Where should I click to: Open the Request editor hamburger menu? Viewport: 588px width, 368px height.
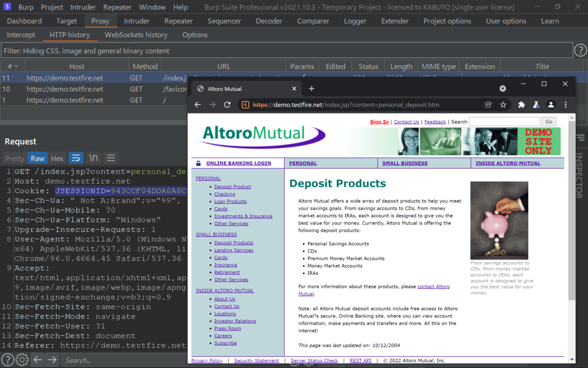pyautogui.click(x=111, y=158)
